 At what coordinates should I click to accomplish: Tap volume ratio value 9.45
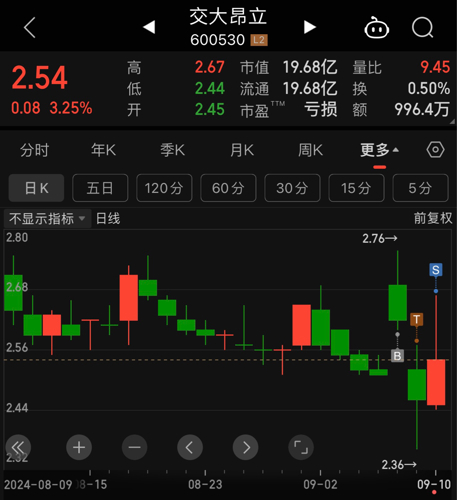(x=435, y=67)
